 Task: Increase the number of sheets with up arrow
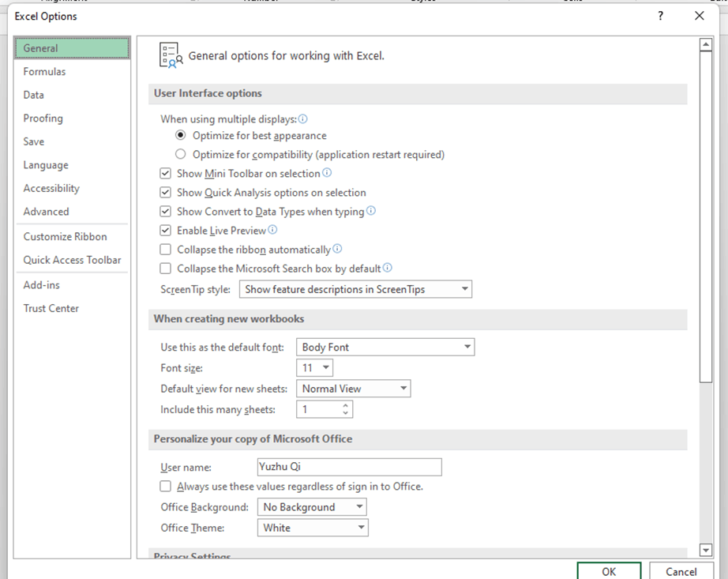tap(345, 406)
